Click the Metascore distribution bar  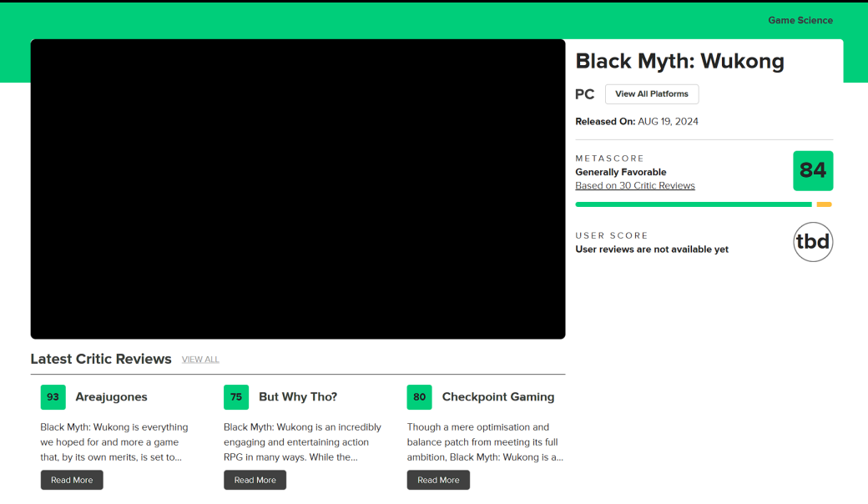[x=704, y=204]
